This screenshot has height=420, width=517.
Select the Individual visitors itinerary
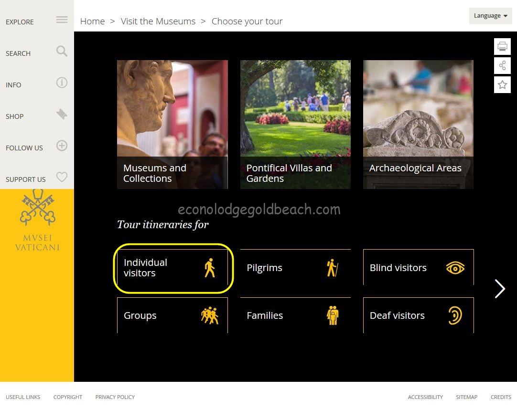point(172,268)
